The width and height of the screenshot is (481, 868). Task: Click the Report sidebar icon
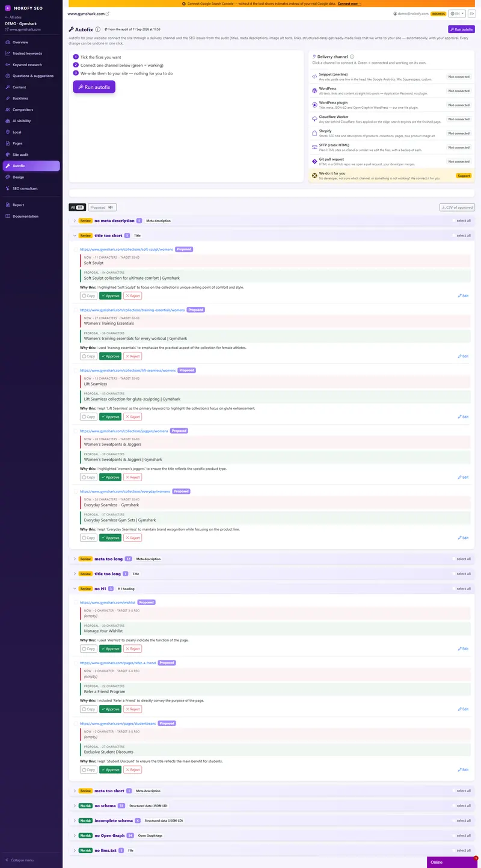[8, 205]
